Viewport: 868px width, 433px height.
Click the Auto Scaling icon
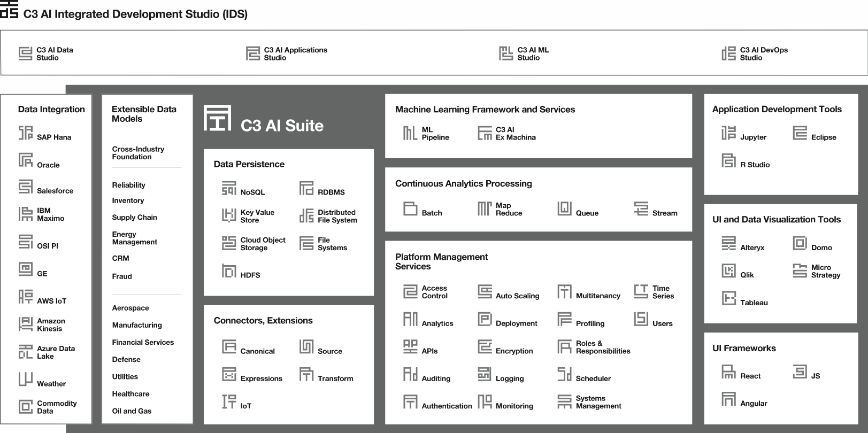[x=485, y=291]
